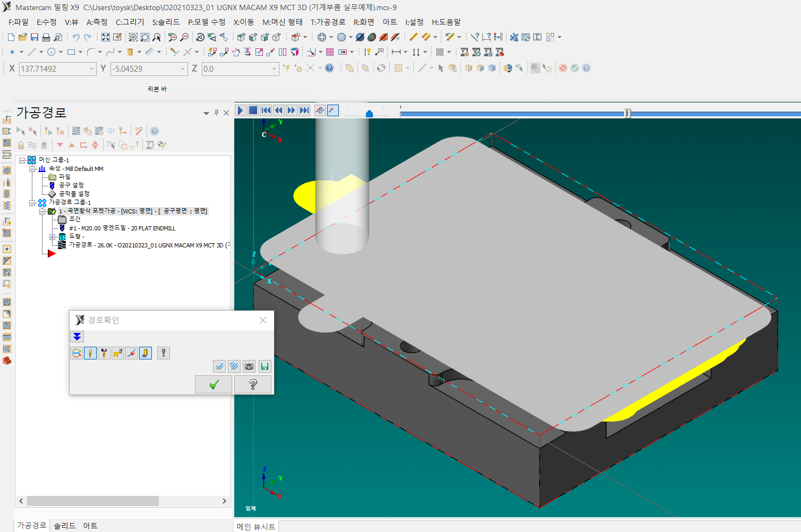The height and width of the screenshot is (532, 801).
Task: Click the Select all operations icon
Action: pos(21,131)
